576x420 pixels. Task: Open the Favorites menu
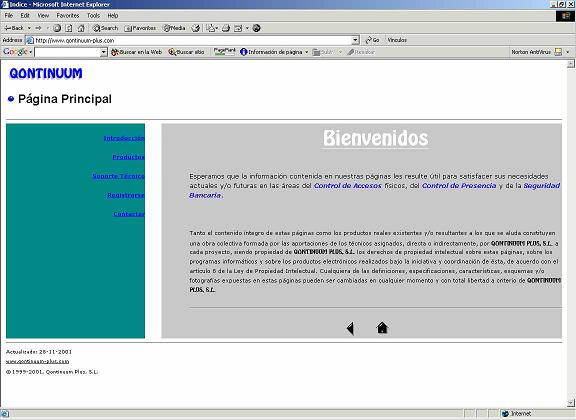pos(68,15)
